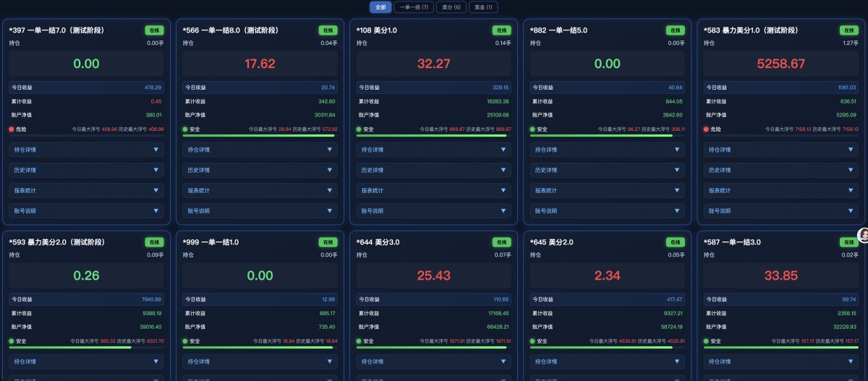Expand 报表统计 in card *566

click(x=260, y=190)
